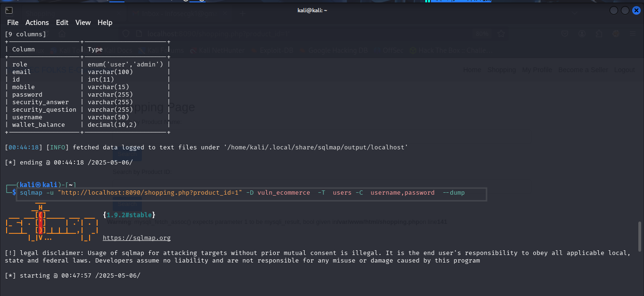
Task: Click the Type header in the table
Action: pos(95,49)
